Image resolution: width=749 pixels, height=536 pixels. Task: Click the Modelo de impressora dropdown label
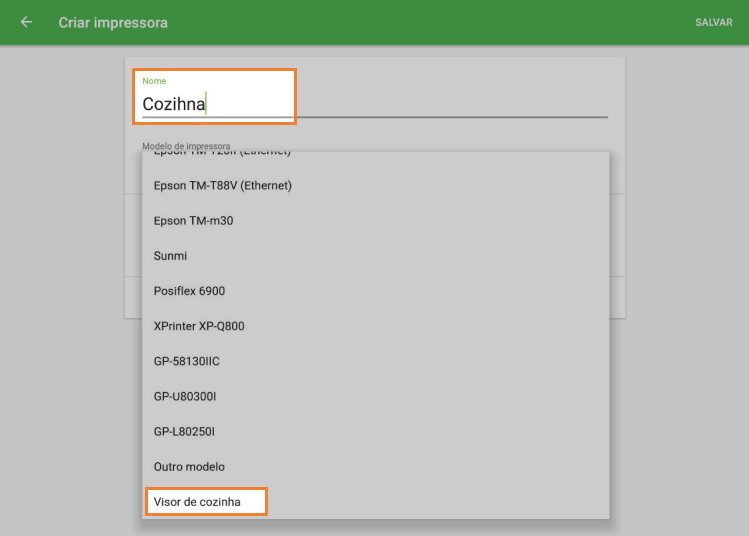pos(186,145)
